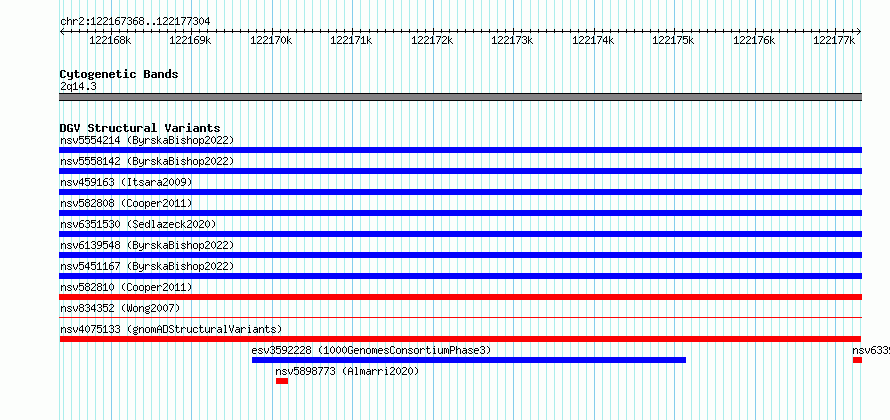This screenshot has width=890, height=420.
Task: Open variant label nsv4075133 (gnomADStructuralVariants)
Action: click(171, 329)
